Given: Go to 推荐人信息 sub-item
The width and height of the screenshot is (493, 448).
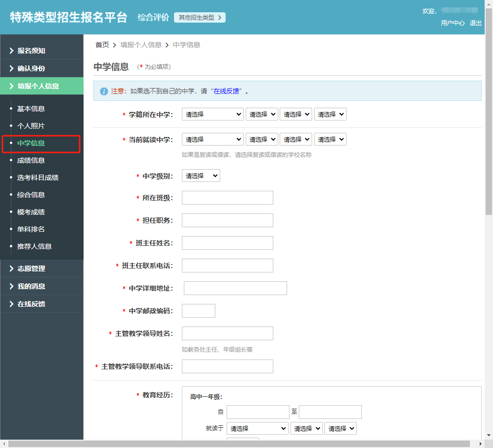Looking at the screenshot, I should 34,246.
